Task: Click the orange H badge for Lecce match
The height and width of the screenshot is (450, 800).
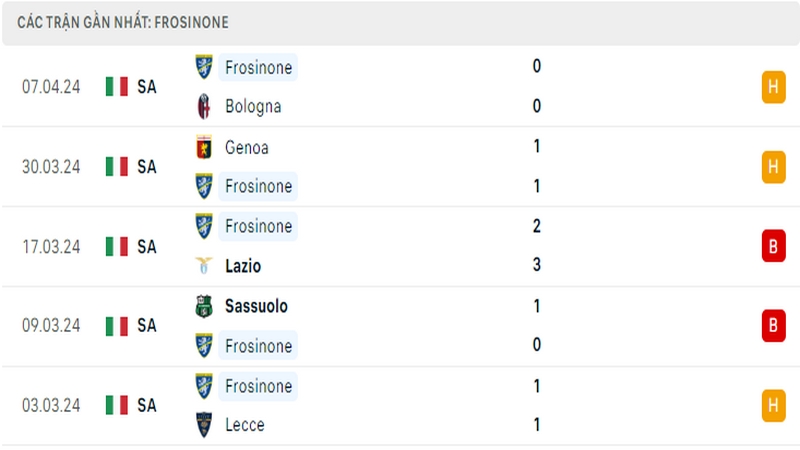Action: (773, 405)
